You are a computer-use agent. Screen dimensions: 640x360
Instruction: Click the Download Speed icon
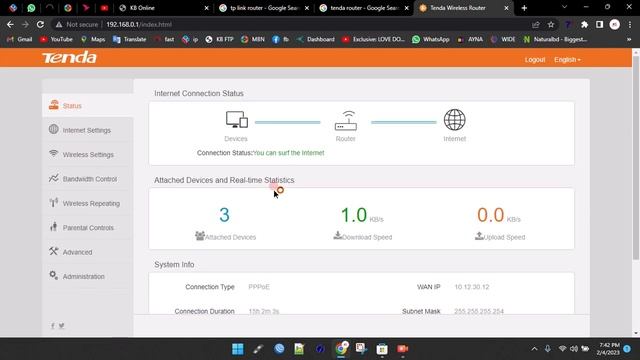[x=338, y=236]
